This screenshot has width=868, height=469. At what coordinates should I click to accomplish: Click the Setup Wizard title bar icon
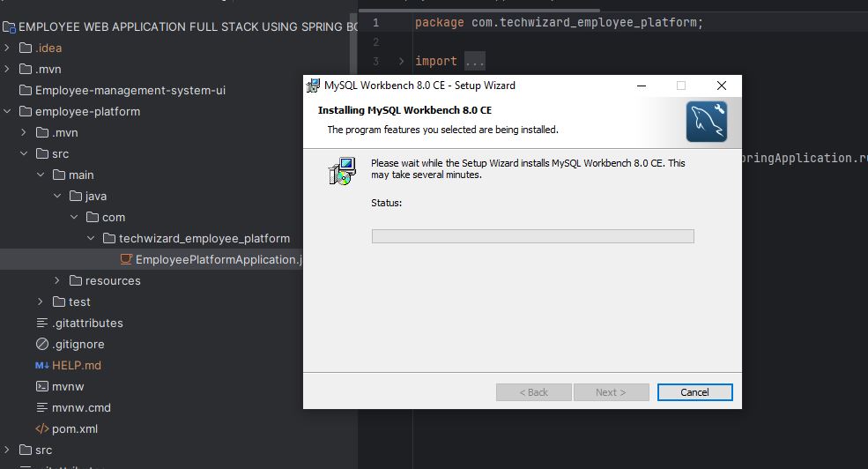click(313, 86)
